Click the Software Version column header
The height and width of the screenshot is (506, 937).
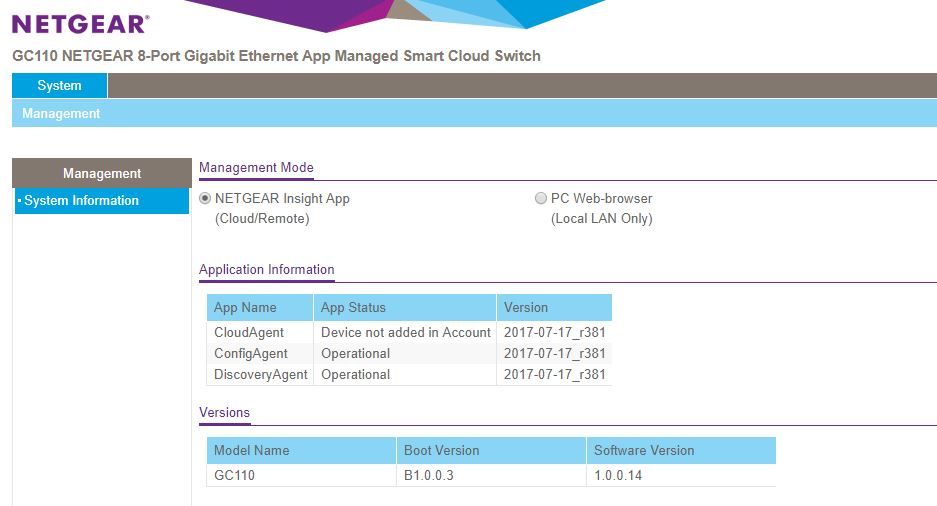[x=681, y=450]
